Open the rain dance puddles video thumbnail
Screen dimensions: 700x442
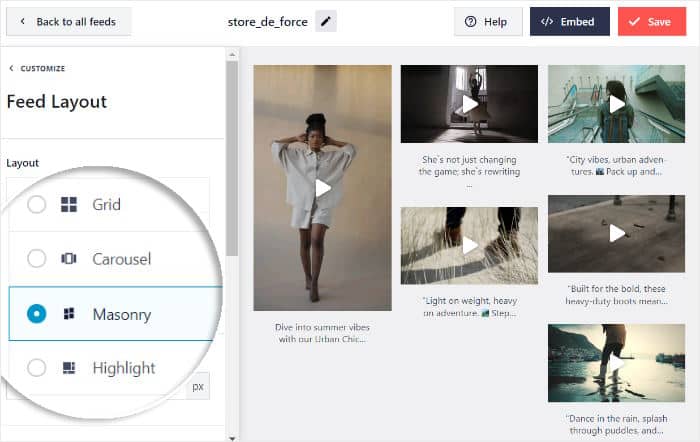616,362
